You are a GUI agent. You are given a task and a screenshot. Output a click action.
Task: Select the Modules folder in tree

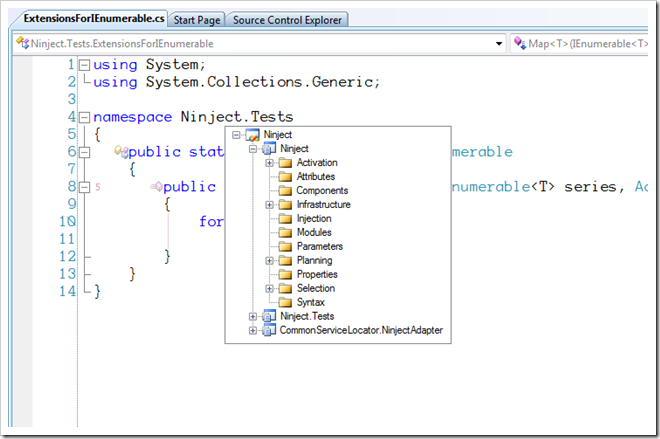click(314, 232)
